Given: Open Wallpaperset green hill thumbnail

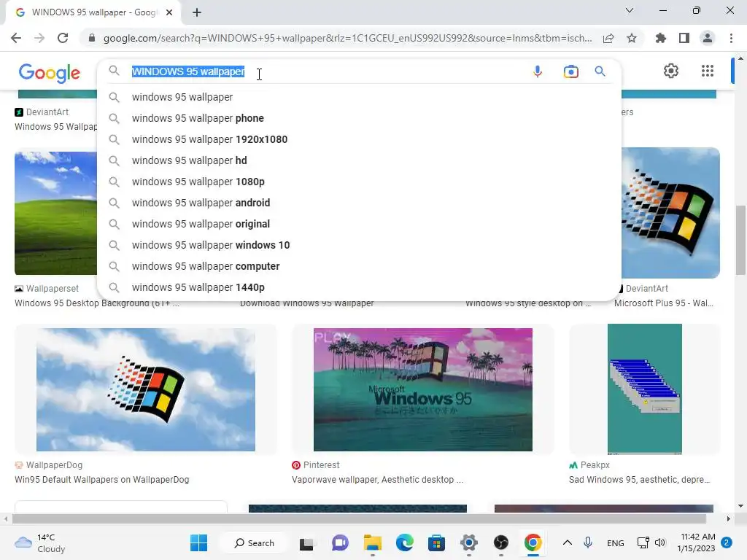Looking at the screenshot, I should pyautogui.click(x=55, y=214).
